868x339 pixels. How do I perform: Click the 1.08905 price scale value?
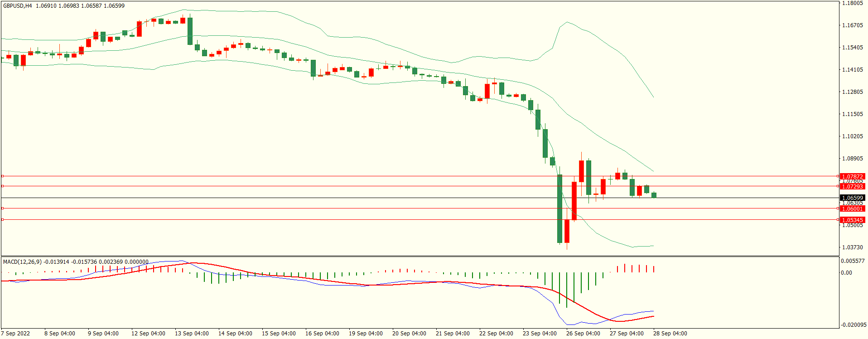coord(852,158)
